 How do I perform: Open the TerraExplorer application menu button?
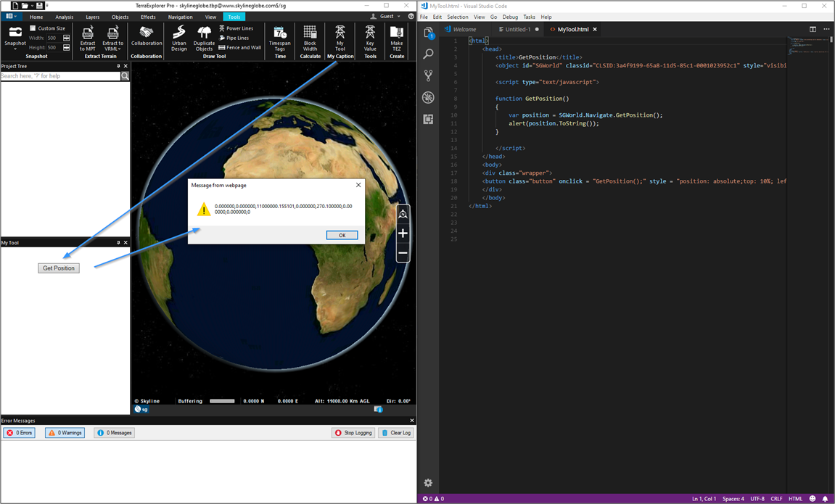[x=11, y=17]
